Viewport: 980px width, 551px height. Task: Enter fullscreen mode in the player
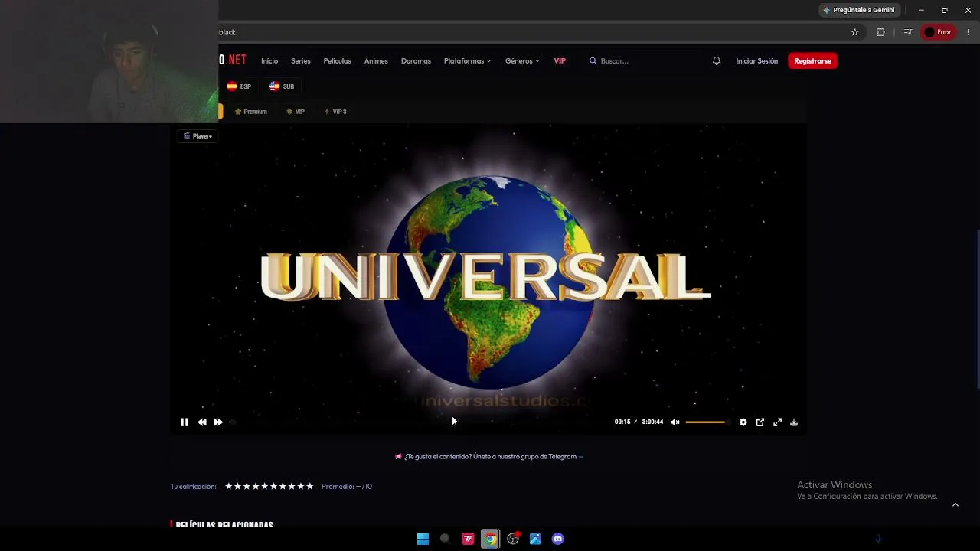pos(777,422)
